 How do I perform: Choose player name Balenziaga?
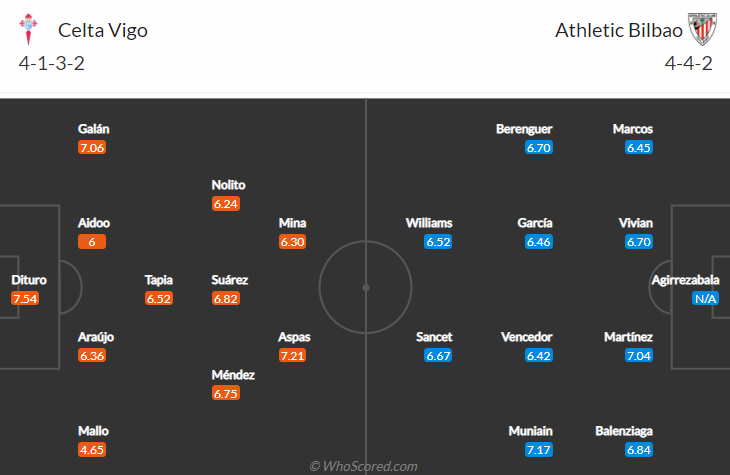(x=624, y=431)
